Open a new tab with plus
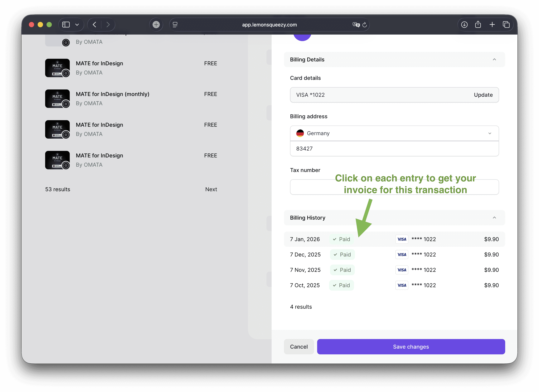 [x=492, y=25]
